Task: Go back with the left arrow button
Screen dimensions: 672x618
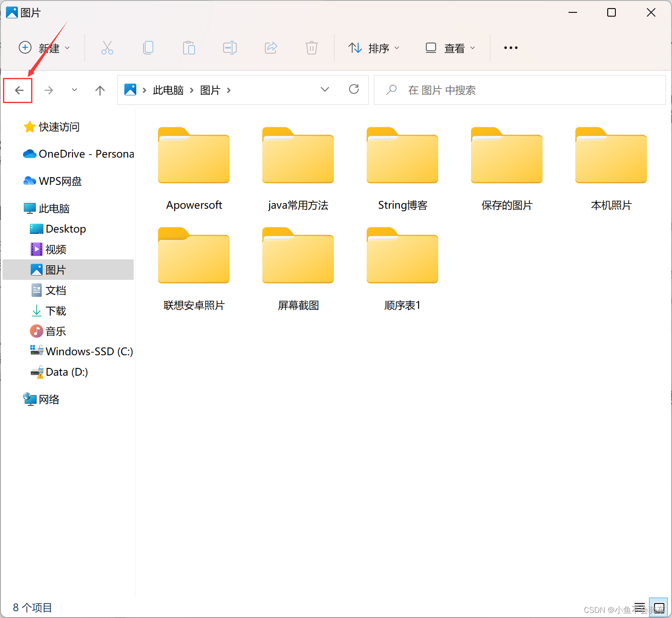Action: [19, 90]
